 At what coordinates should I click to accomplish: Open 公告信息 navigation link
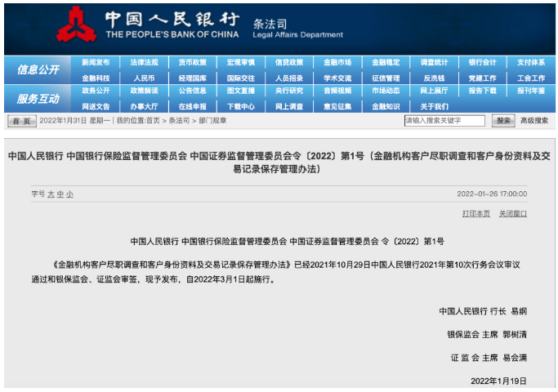click(x=193, y=91)
